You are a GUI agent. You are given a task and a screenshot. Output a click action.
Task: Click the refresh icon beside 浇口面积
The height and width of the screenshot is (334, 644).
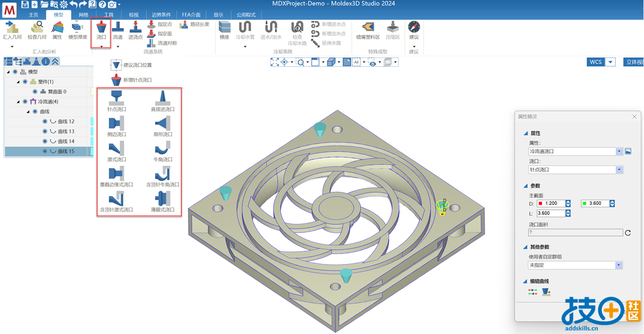(x=627, y=232)
